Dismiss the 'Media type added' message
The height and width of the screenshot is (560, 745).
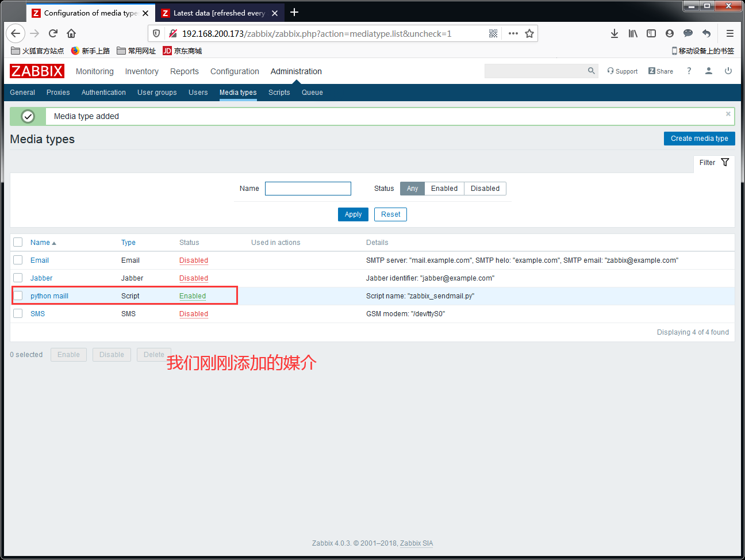728,114
